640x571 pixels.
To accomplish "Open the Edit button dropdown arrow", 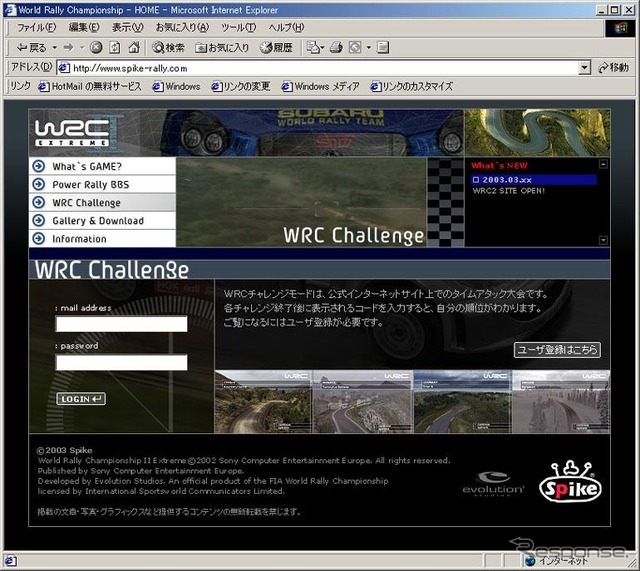I will pos(369,48).
